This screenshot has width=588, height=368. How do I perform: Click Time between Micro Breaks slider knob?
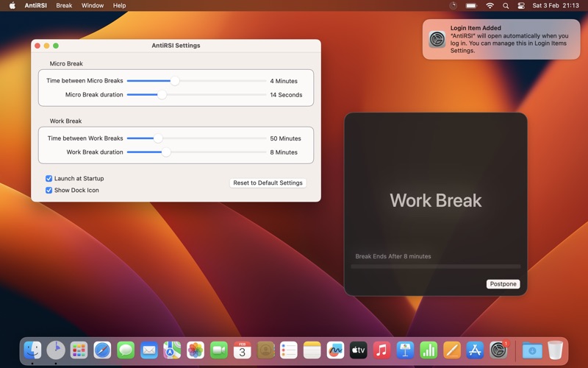pyautogui.click(x=175, y=81)
